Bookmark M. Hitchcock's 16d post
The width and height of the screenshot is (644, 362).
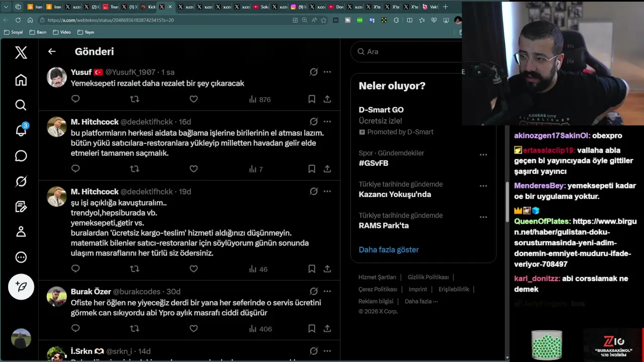pos(312,169)
